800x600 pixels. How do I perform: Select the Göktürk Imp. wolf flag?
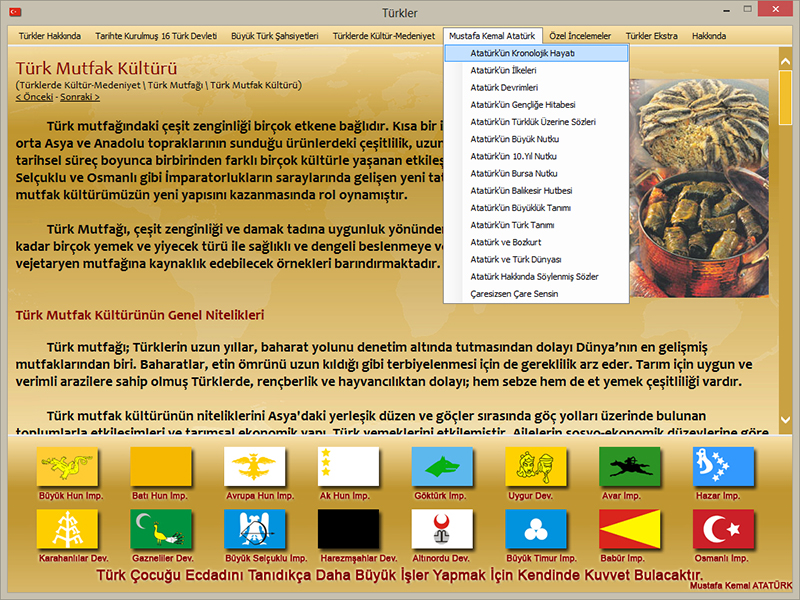441,467
